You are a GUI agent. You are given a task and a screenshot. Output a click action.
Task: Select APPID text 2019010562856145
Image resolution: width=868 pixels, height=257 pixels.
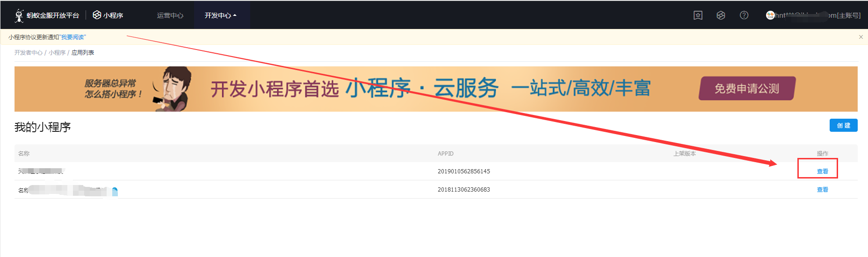coord(464,171)
